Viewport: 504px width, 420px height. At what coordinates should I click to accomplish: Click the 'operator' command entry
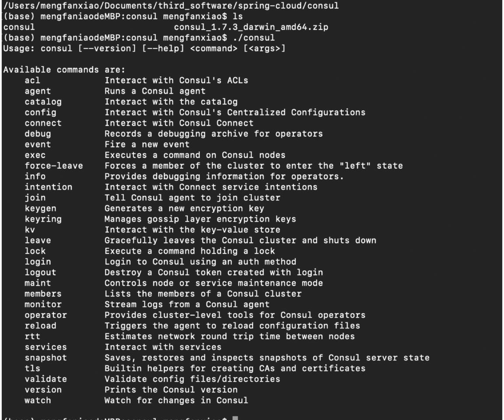45,315
